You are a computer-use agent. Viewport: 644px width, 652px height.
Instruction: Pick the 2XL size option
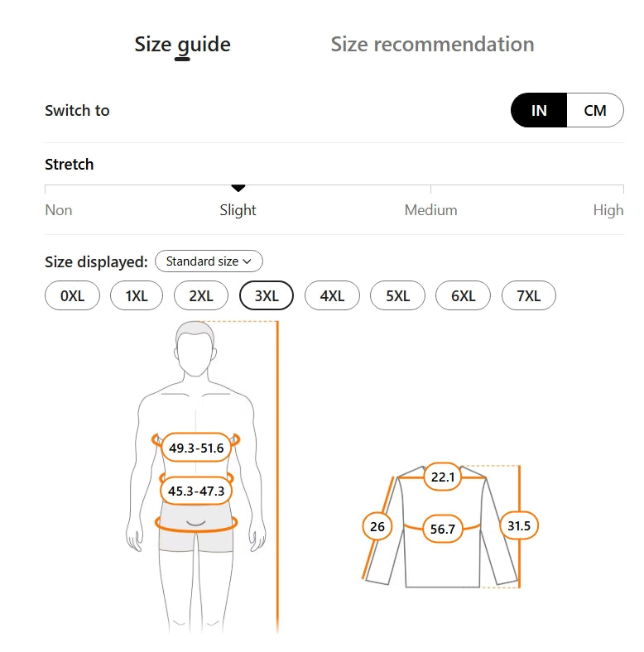coord(201,295)
